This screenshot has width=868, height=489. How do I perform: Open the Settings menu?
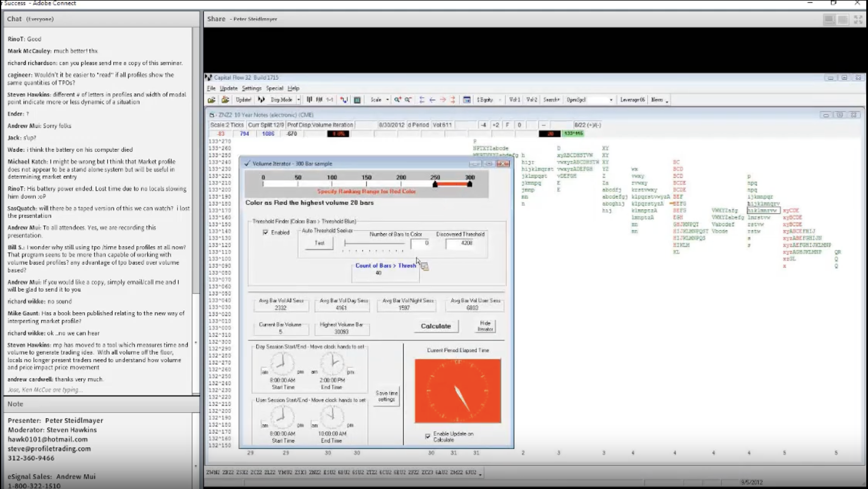(x=252, y=88)
